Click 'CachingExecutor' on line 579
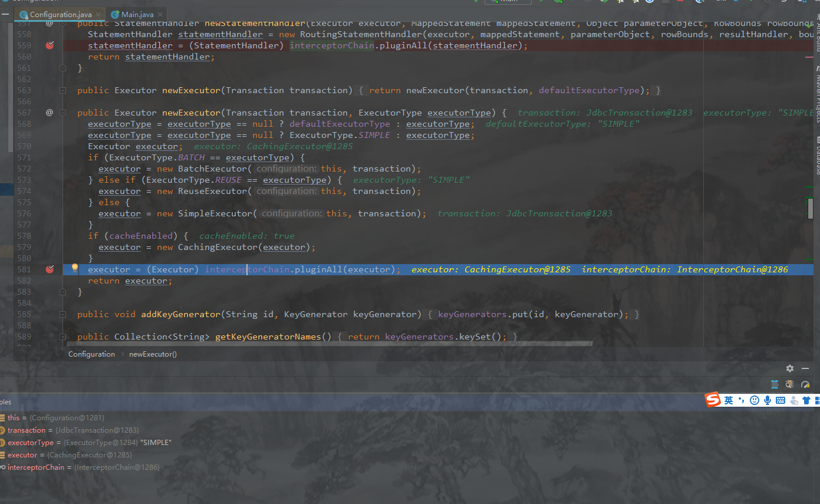The image size is (820, 504). 218,247
